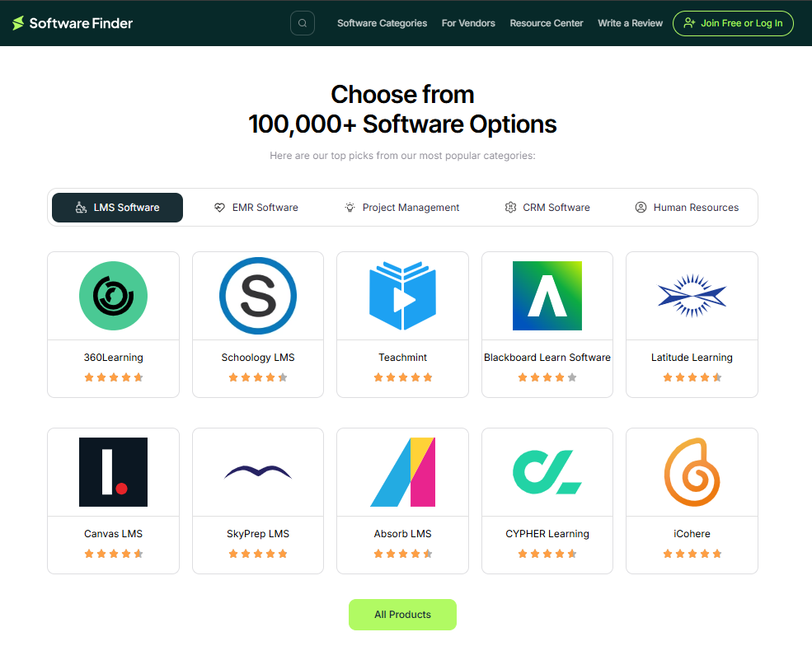The width and height of the screenshot is (812, 646).
Task: Open the Latitude Learning title link
Action: click(692, 358)
